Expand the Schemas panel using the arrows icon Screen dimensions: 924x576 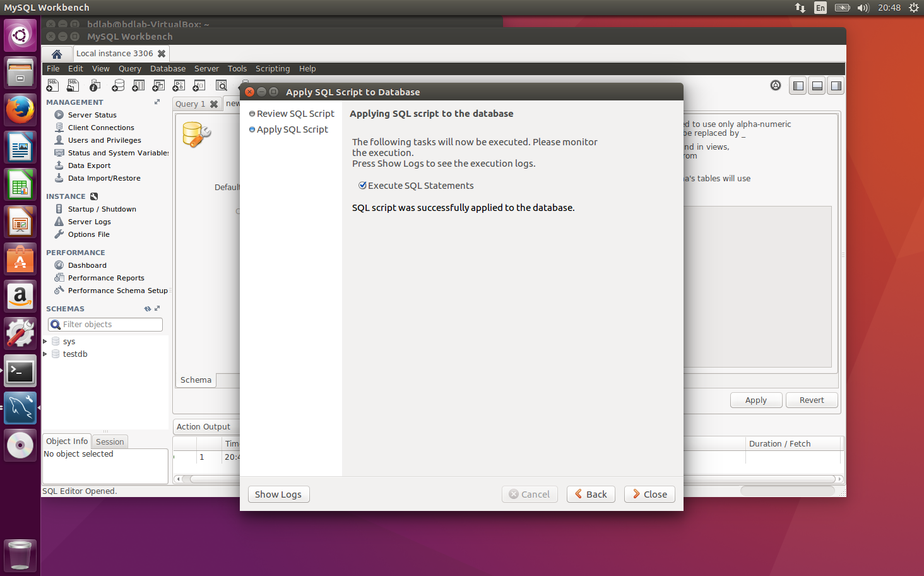coord(157,309)
